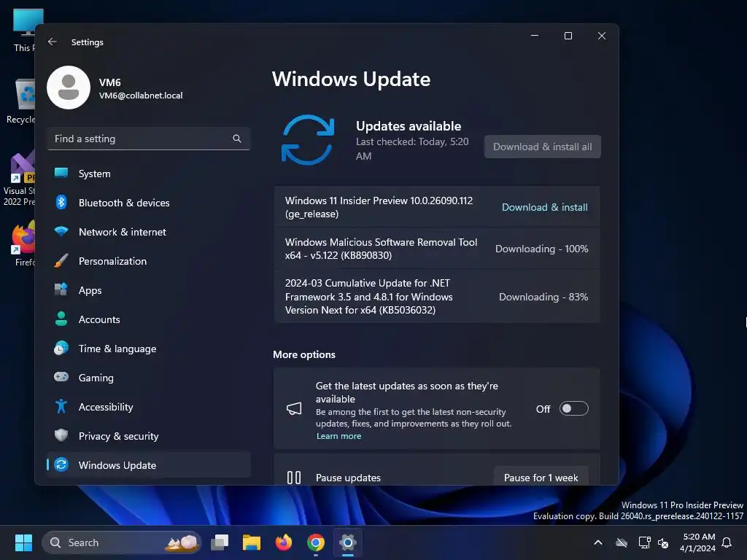747x560 pixels.
Task: Click the Privacy & security shield icon
Action: click(61, 435)
